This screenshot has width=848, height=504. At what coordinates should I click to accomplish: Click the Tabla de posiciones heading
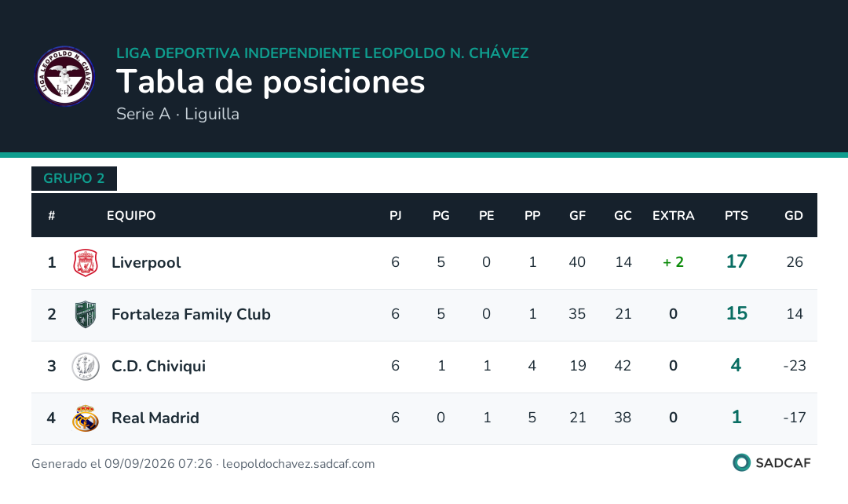coord(270,82)
